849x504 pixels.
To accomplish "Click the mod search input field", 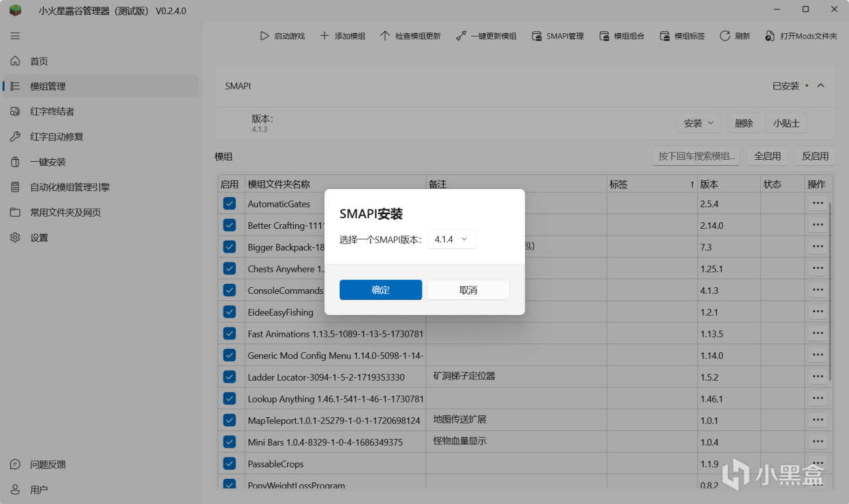I will pyautogui.click(x=696, y=157).
